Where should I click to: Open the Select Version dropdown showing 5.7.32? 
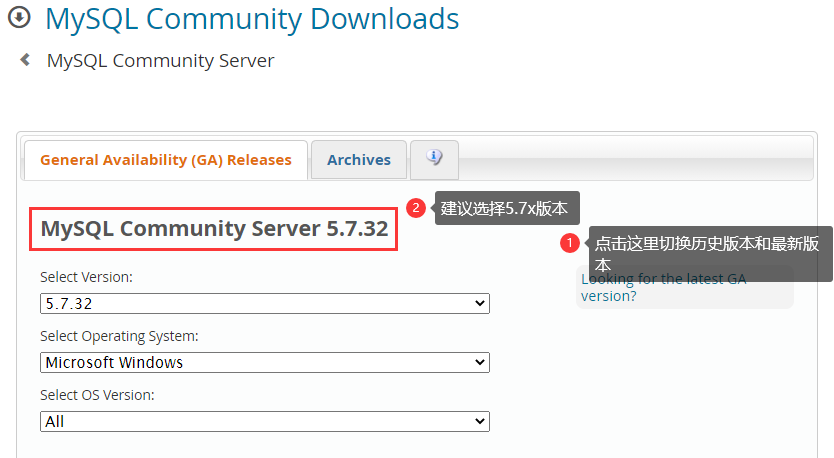coord(265,304)
